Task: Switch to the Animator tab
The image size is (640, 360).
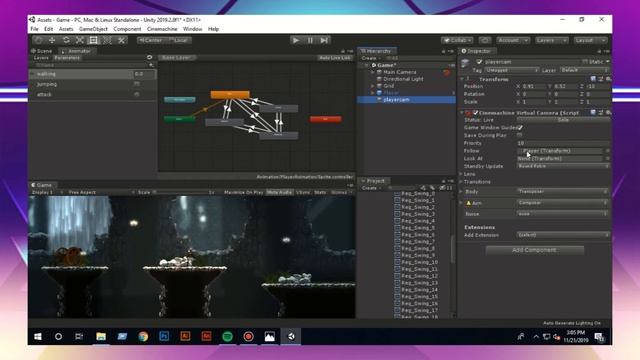Action: 77,51
